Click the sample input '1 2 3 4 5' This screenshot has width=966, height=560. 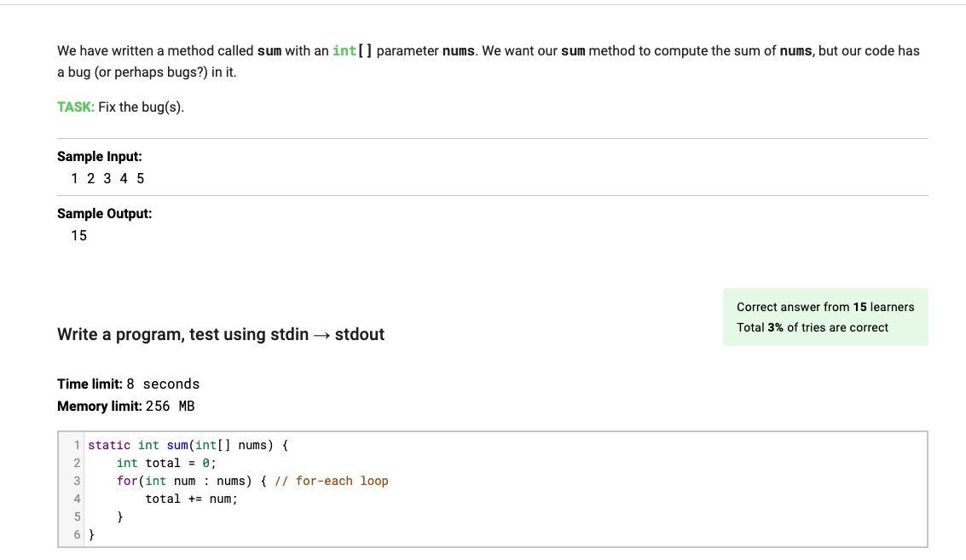[107, 178]
